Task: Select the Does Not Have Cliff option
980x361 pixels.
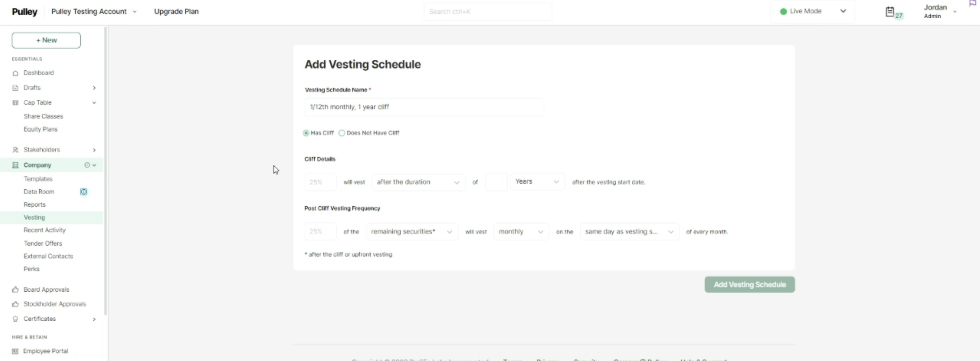Action: (x=342, y=133)
